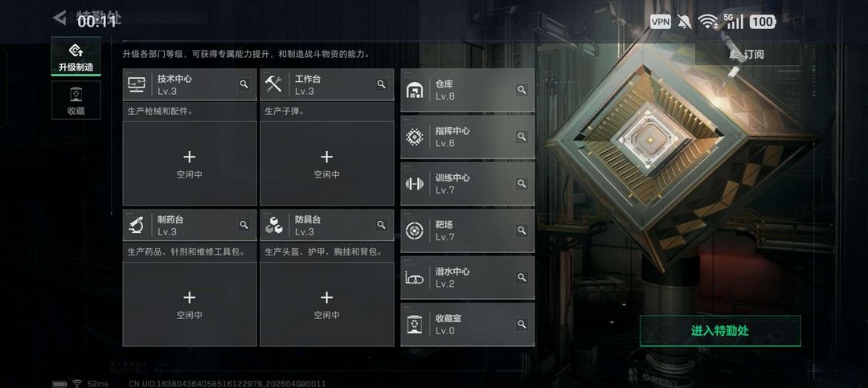Click the magnifier icon on 指挥中心
Viewport: 868px width, 388px height.
522,136
